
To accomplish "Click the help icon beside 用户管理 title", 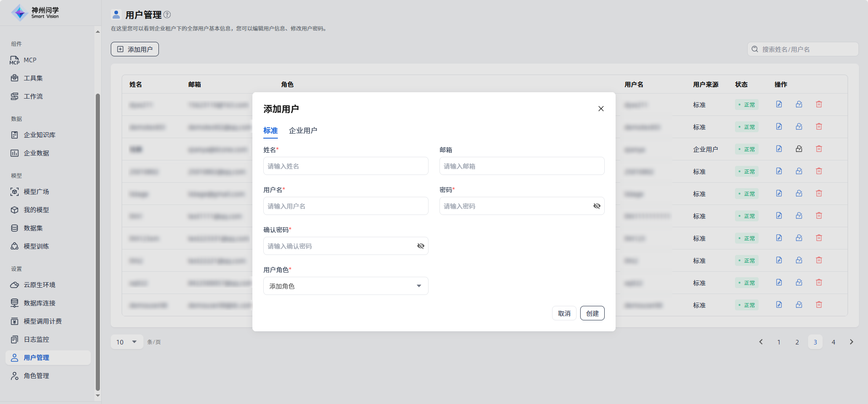I will pyautogui.click(x=167, y=15).
